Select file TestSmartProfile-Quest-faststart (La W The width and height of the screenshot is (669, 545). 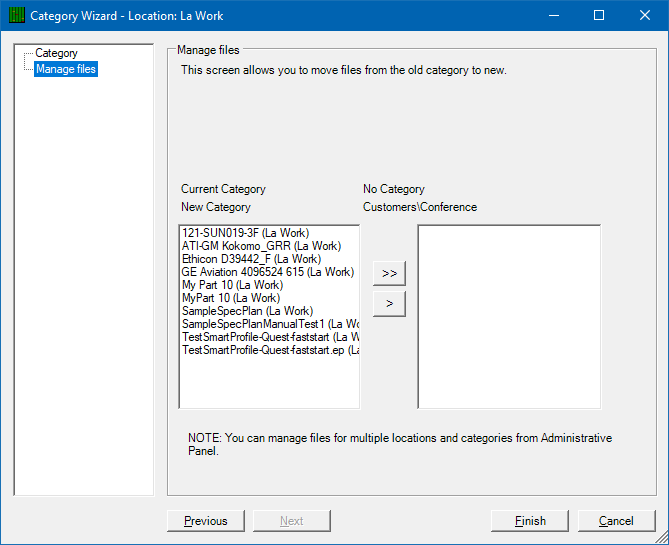coord(270,337)
